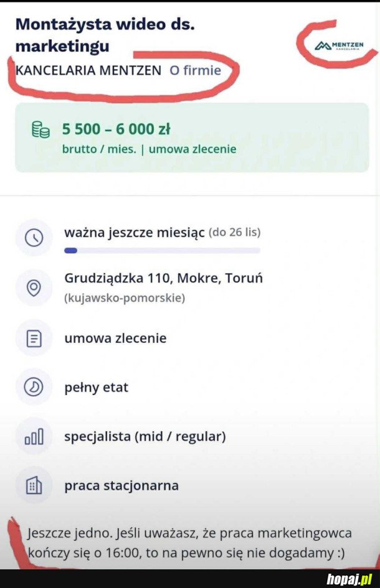
Task: Click the building icon beside praca stacjonarna
Action: click(34, 485)
